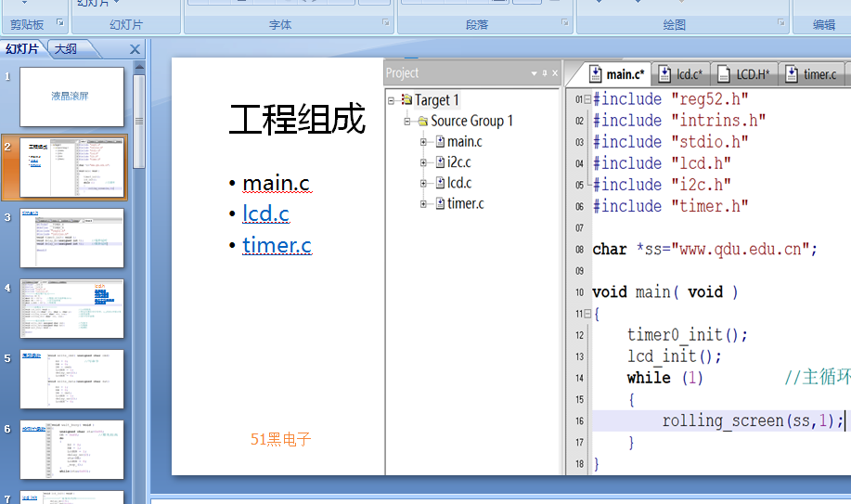This screenshot has height=504, width=851.
Task: Select slide 6 thumbnail in the pane
Action: 71,449
